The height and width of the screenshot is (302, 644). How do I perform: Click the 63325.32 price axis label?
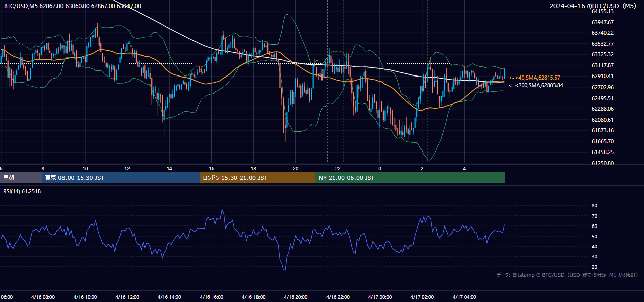click(x=602, y=54)
